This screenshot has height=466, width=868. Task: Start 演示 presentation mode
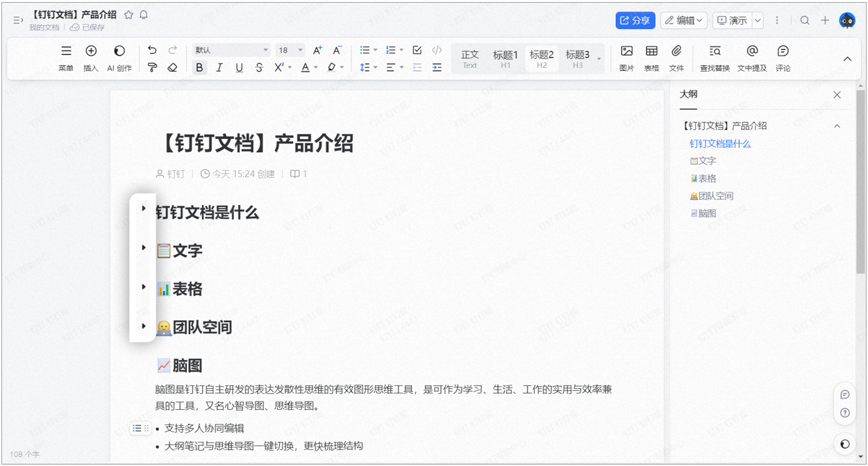click(x=732, y=20)
